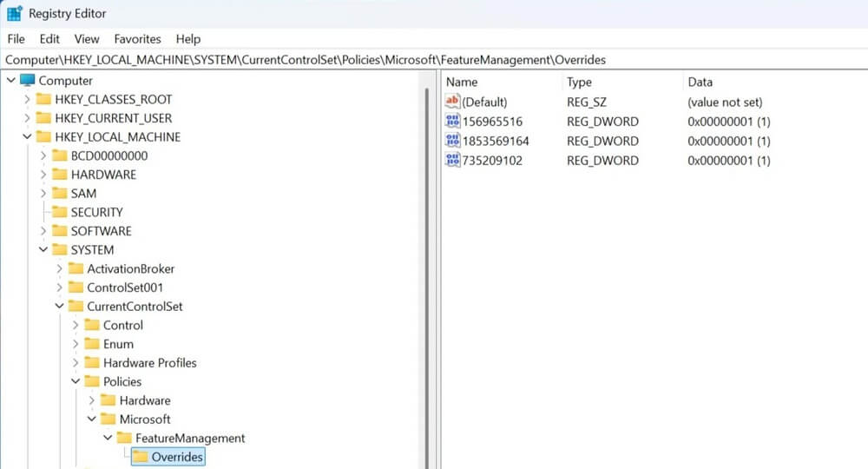Select the HKEY_CLASSES_ROOT folder icon

[43, 99]
